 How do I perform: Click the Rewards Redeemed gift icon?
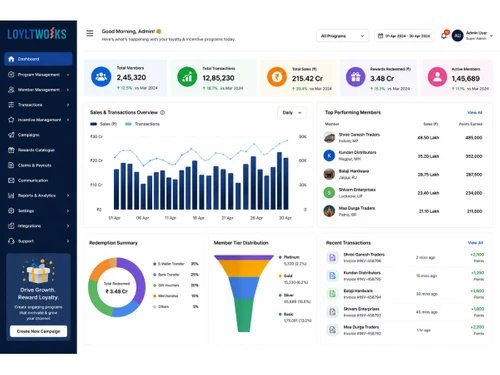(355, 77)
